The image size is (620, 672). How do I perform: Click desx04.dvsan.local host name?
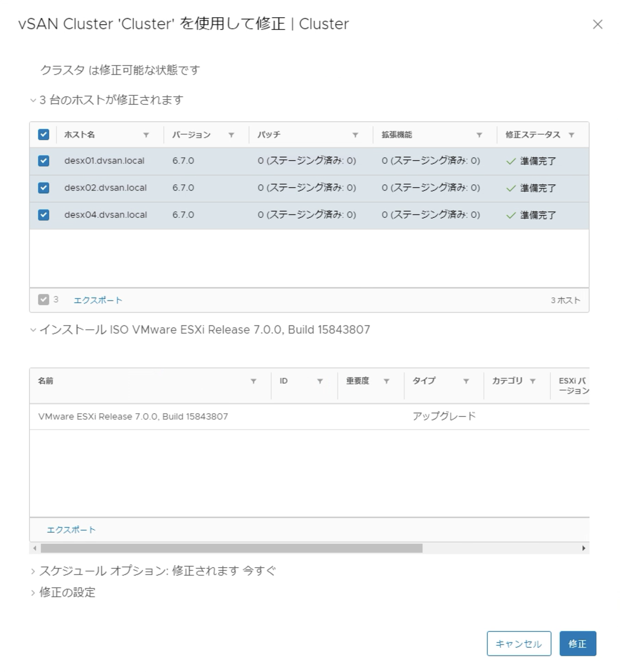(105, 214)
